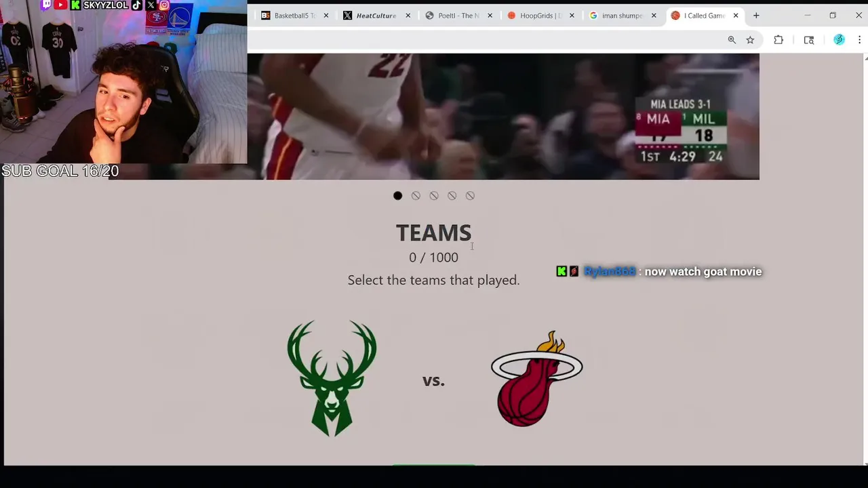Screen dimensions: 868x488
Task: Close the Poeltl tab
Action: coord(490,16)
